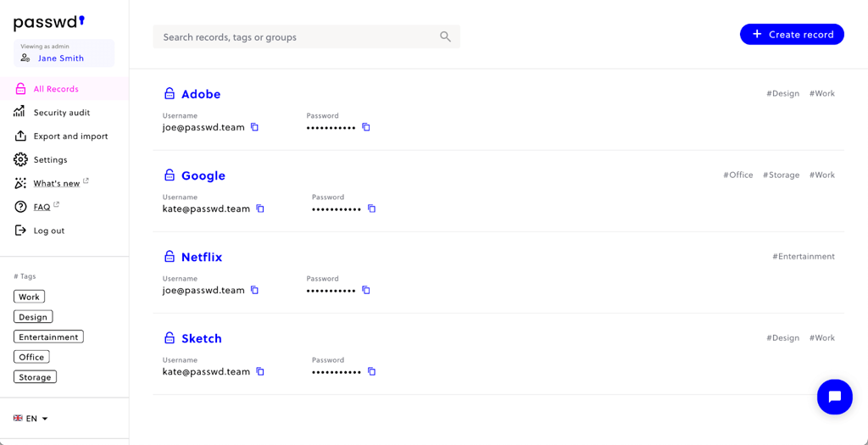Screen dimensions: 868x445
Task: Open the chat support bubble
Action: pos(835,397)
